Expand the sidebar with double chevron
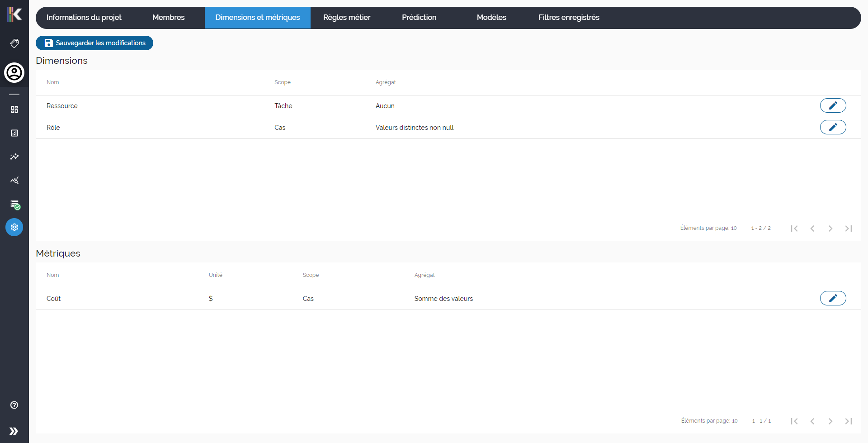Image resolution: width=868 pixels, height=443 pixels. pos(14,431)
